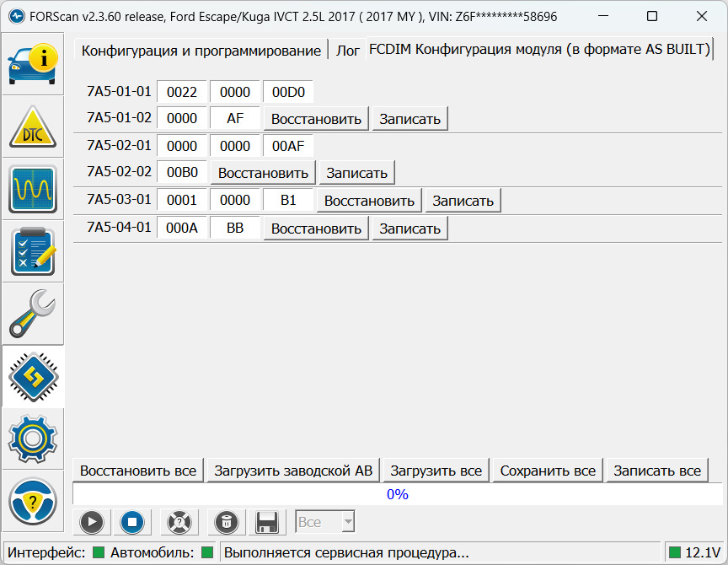Open the Все selection dropdown
This screenshot has width=728, height=565.
(x=324, y=522)
